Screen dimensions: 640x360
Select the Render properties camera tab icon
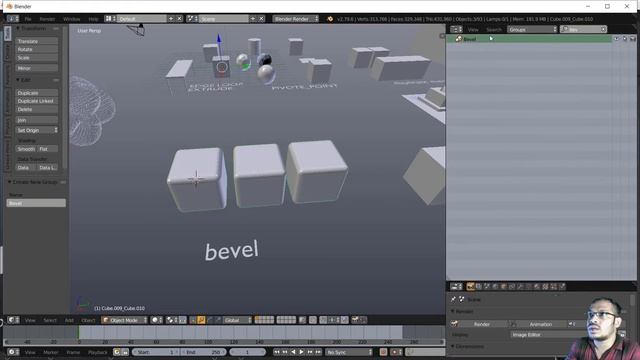point(470,287)
